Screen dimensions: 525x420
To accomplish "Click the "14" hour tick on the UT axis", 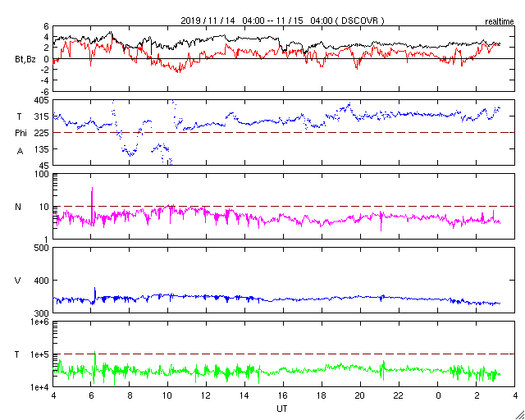I will tap(244, 397).
